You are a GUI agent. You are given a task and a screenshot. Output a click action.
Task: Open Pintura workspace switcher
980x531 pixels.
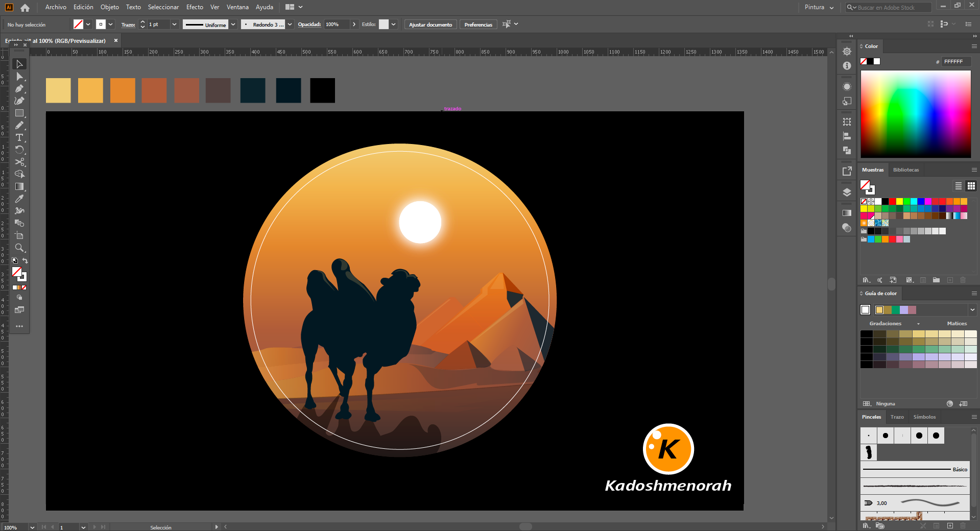pos(819,7)
